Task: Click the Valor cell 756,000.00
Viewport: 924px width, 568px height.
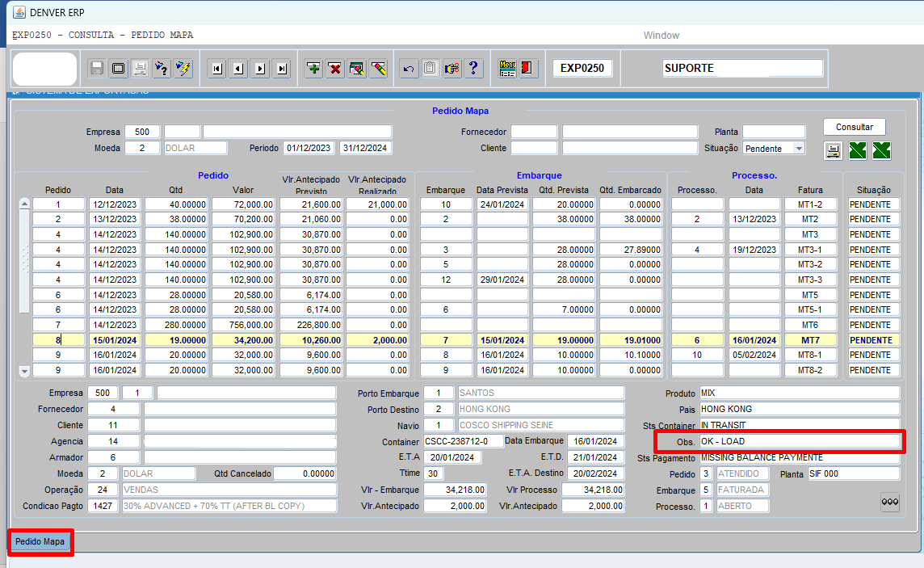Action: 243,325
